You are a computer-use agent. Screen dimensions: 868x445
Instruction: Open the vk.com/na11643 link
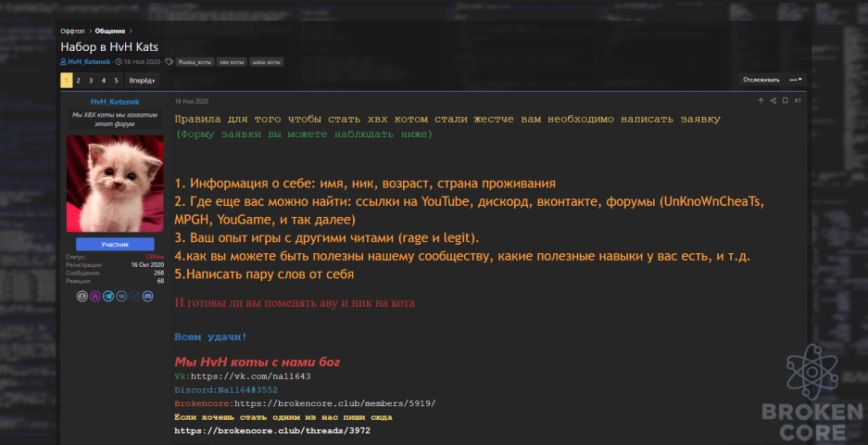pyautogui.click(x=251, y=376)
